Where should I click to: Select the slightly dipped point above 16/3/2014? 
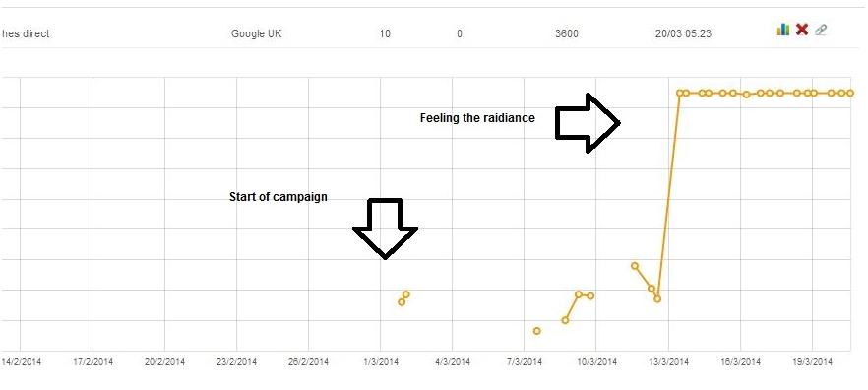click(x=746, y=95)
